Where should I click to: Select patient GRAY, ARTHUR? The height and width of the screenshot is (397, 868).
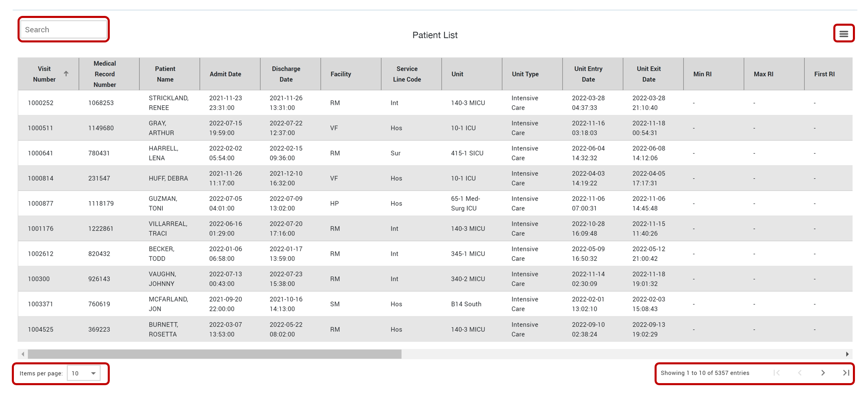161,128
